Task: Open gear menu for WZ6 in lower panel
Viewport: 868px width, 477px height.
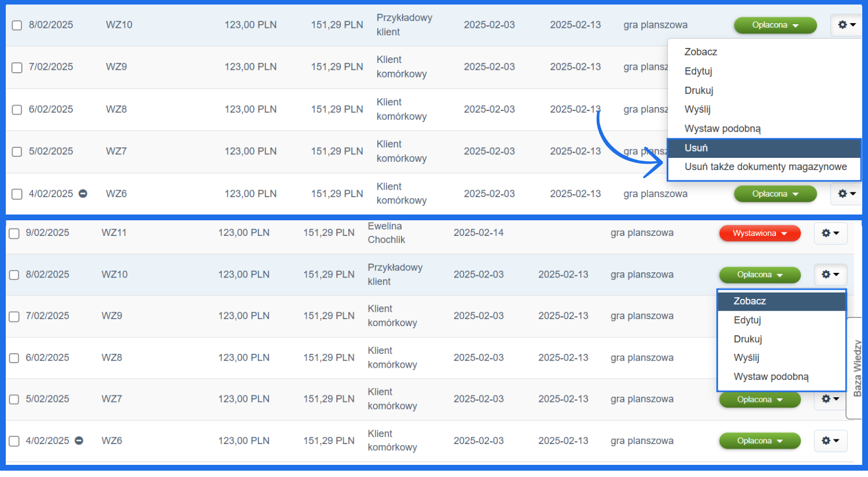Action: (830, 441)
